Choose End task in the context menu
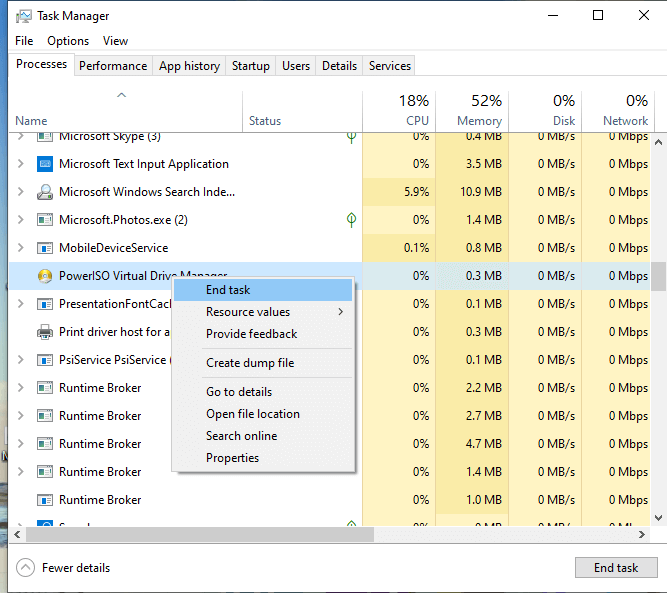This screenshot has height=593, width=667. pyautogui.click(x=263, y=290)
